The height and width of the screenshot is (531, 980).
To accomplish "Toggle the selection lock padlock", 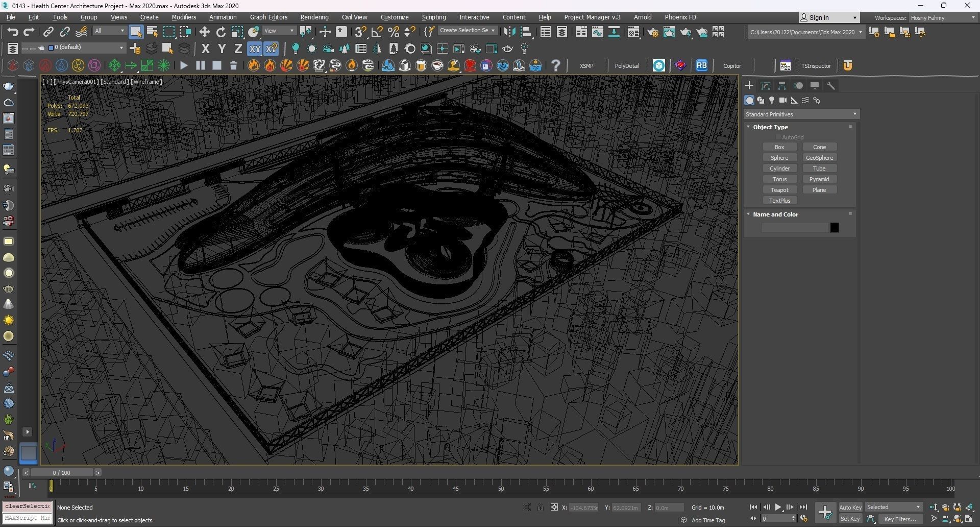I will click(540, 508).
